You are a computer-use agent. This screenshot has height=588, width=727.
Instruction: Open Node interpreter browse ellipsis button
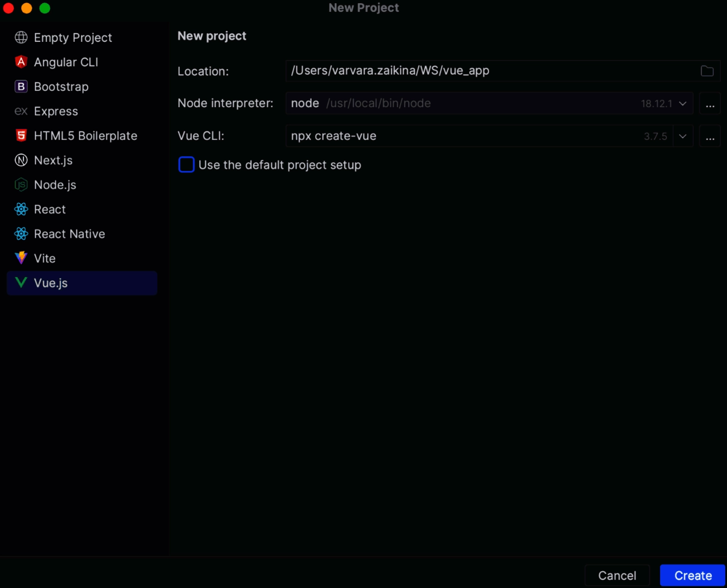tap(710, 104)
